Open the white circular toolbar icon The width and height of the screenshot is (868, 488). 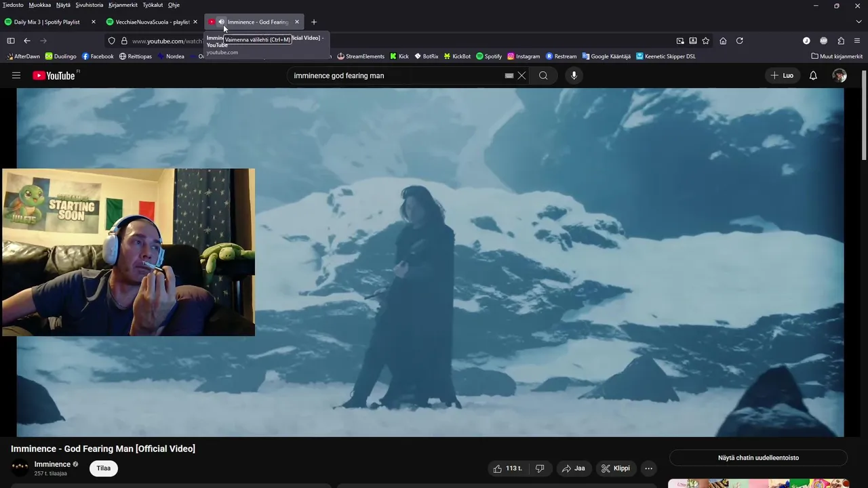coord(806,41)
